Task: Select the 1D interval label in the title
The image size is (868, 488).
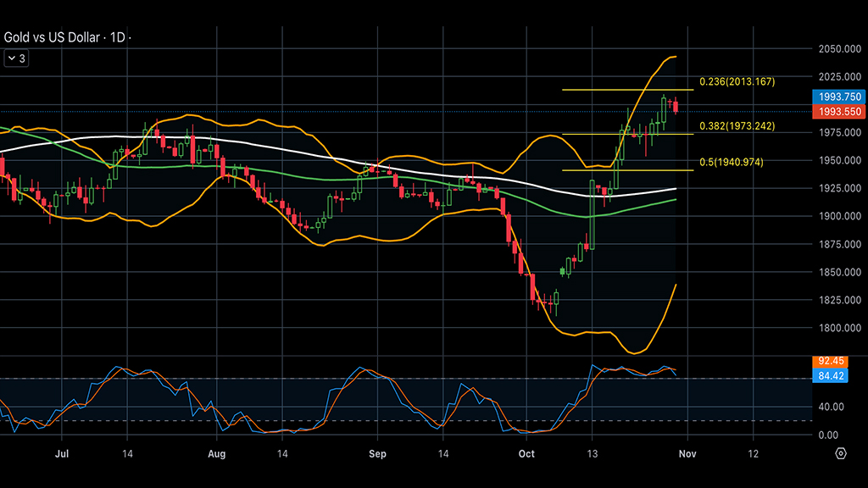Action: tap(117, 37)
